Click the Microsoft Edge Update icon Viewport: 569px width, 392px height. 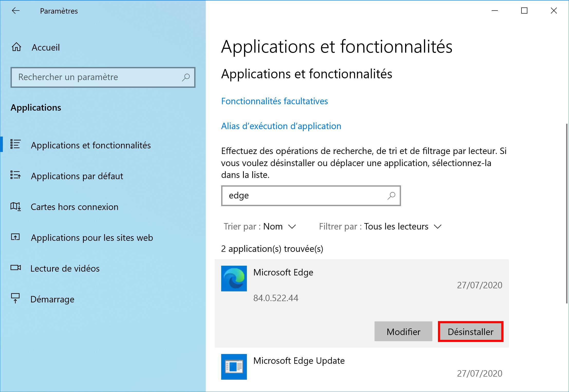pos(234,367)
